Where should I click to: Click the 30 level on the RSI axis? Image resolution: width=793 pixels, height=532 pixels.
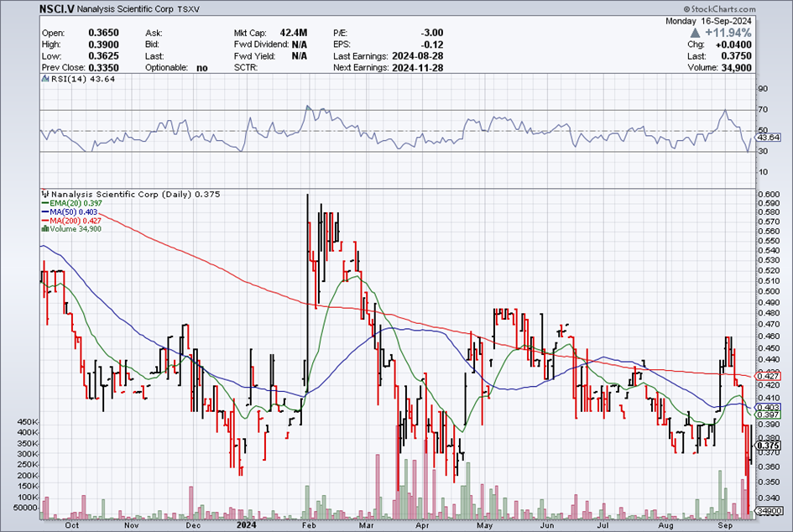pyautogui.click(x=763, y=151)
